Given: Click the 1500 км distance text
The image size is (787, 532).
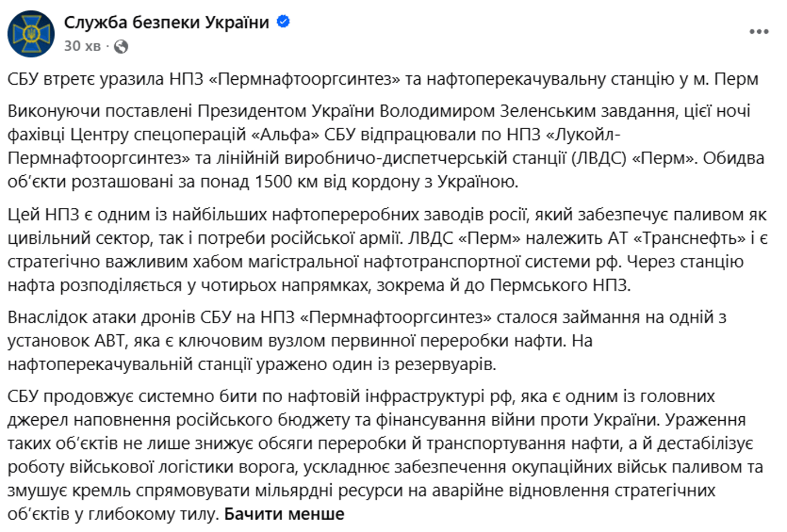Looking at the screenshot, I should [x=286, y=182].
